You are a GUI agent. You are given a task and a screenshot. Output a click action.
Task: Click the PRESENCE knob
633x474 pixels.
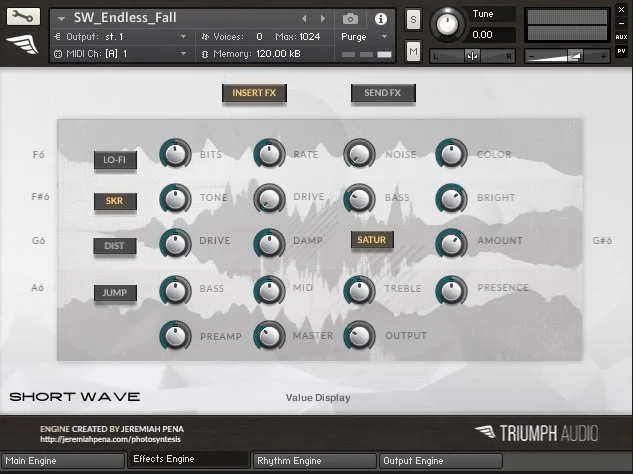(x=451, y=290)
